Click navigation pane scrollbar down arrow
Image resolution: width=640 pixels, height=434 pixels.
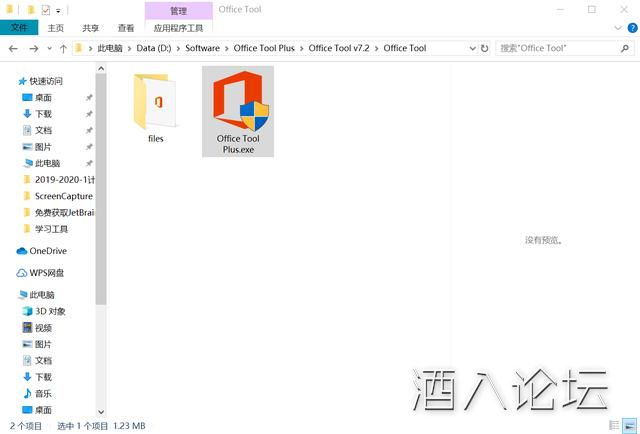[101, 412]
